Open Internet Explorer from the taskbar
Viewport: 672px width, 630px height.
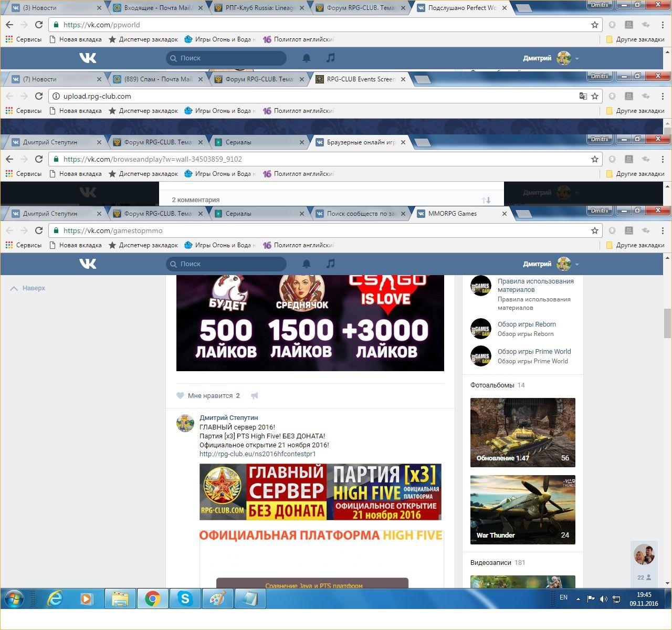point(55,598)
